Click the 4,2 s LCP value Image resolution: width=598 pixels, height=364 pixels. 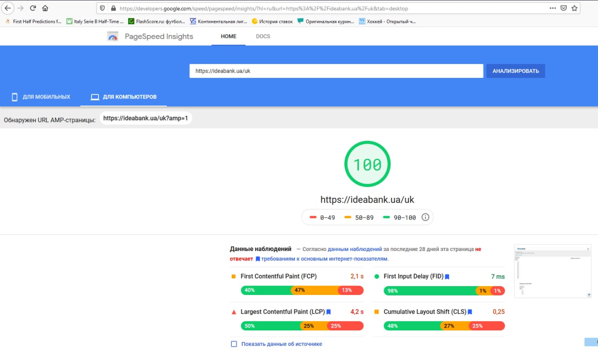357,312
